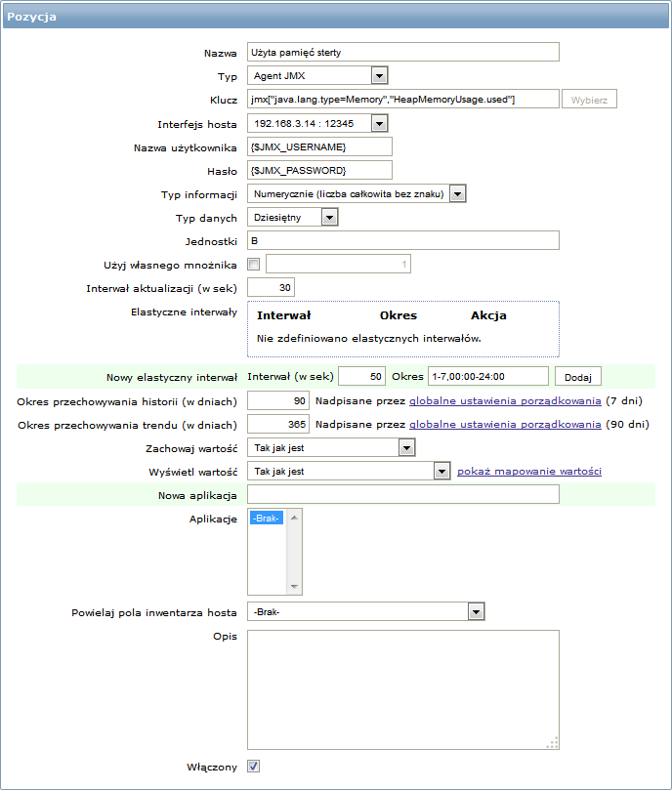Open the Zachowaj wartość dropdown
The image size is (672, 790).
coord(331,447)
